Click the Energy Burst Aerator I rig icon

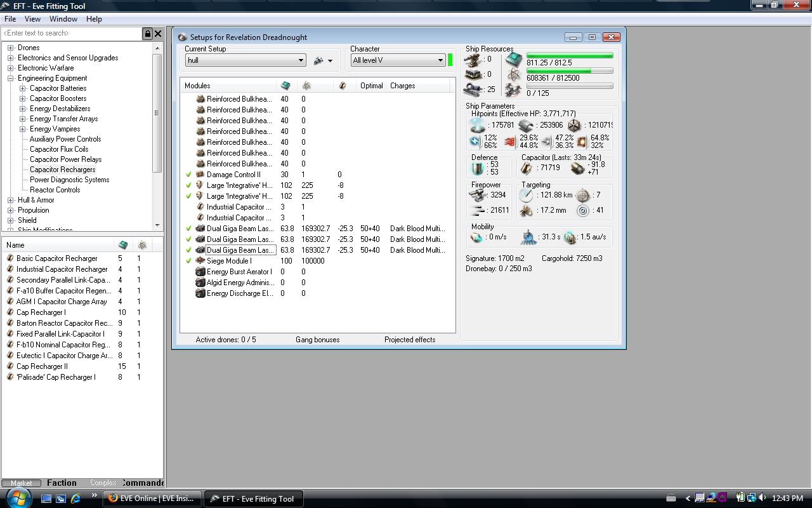pos(200,272)
